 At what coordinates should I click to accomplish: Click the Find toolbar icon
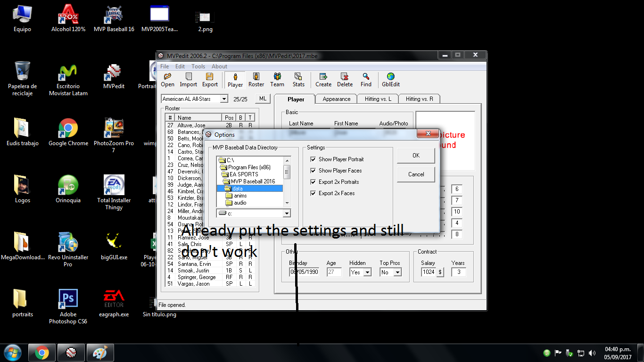click(366, 80)
